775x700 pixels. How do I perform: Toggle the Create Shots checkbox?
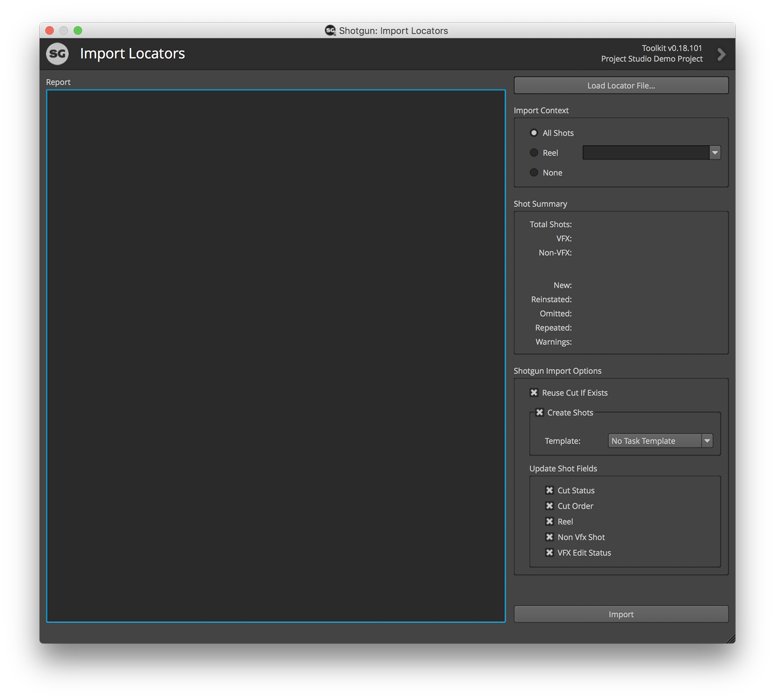[x=540, y=412]
